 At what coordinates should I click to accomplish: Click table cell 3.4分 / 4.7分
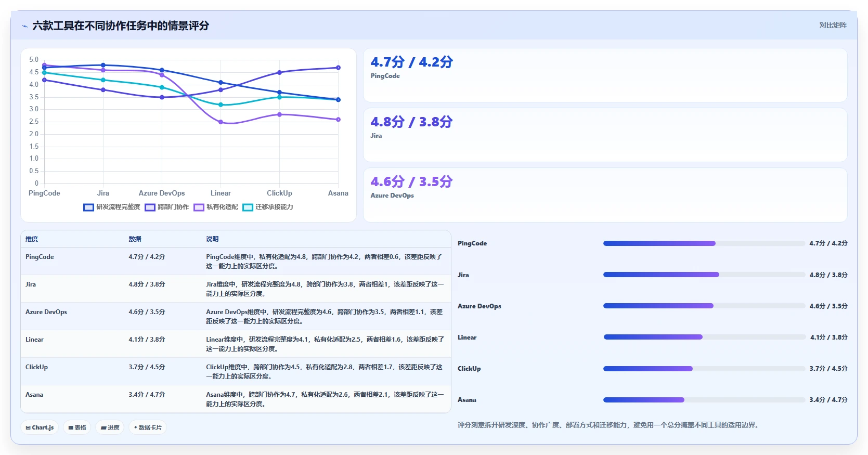pyautogui.click(x=147, y=395)
